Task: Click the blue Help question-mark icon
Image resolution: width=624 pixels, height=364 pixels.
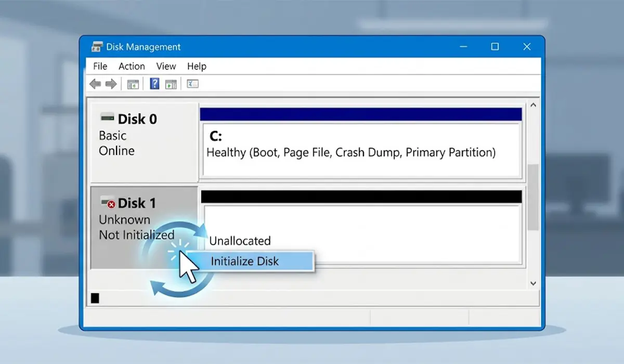Action: [x=154, y=84]
